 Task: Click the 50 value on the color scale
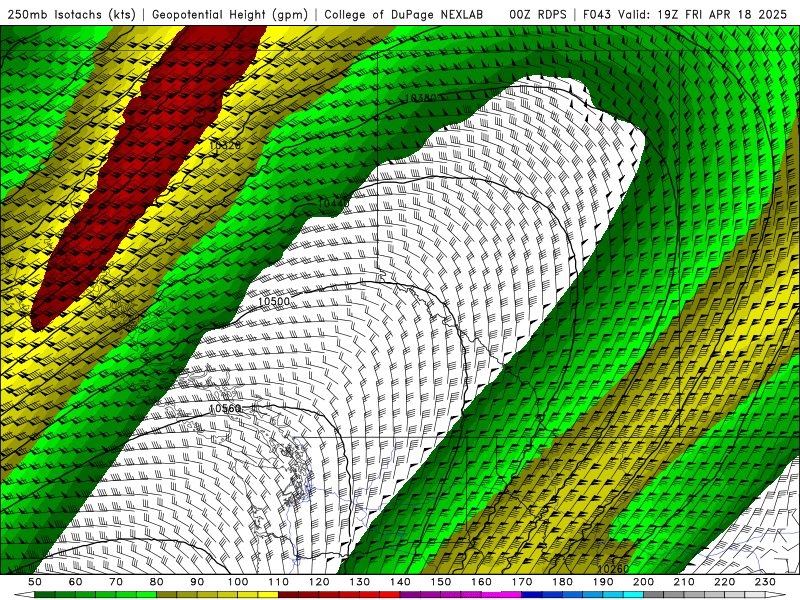(35, 582)
